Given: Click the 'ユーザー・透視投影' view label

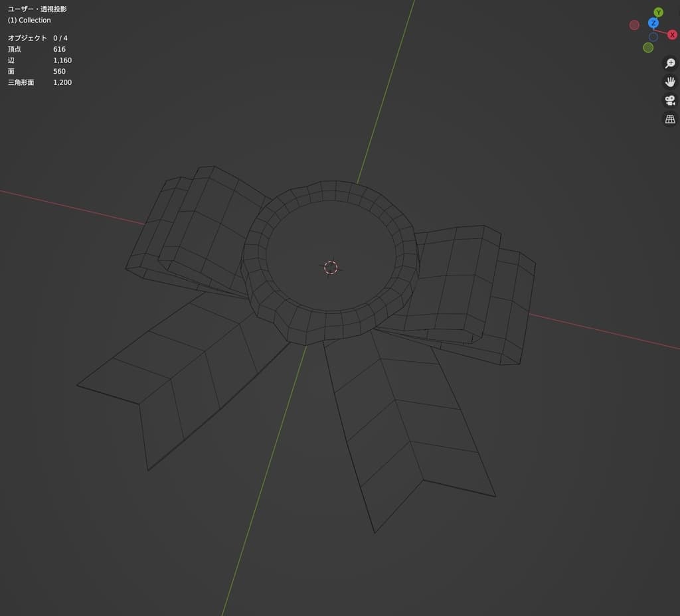Looking at the screenshot, I should (37, 9).
